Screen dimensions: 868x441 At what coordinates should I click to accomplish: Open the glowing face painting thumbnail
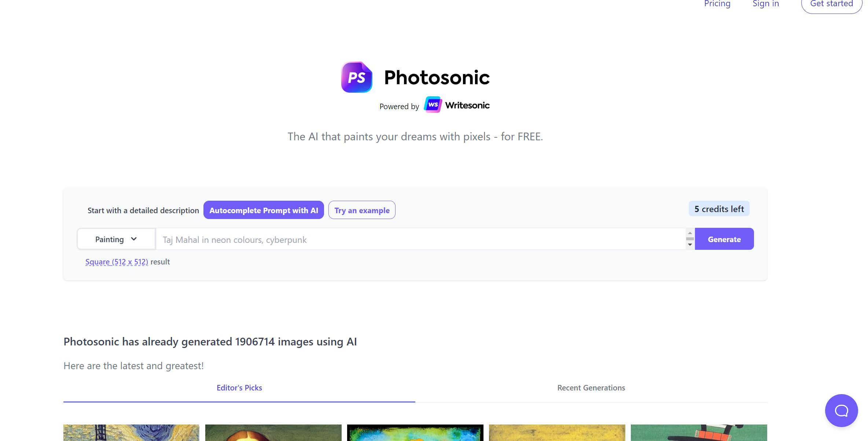coord(273,434)
